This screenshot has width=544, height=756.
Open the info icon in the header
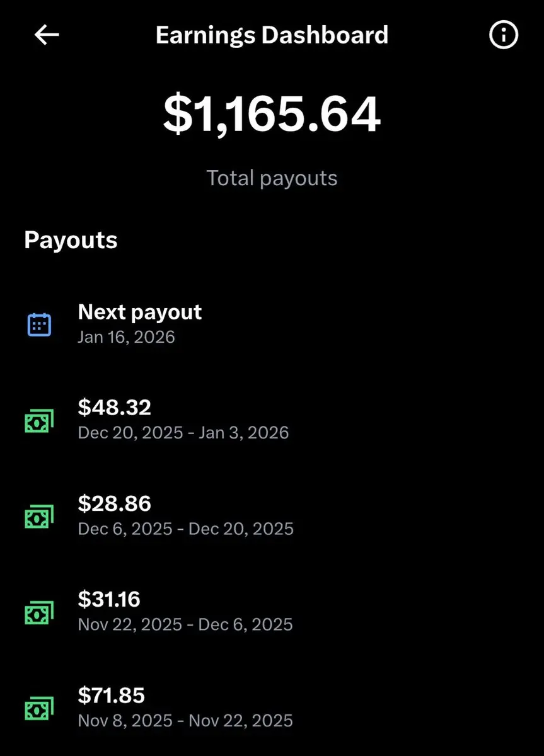(x=503, y=35)
